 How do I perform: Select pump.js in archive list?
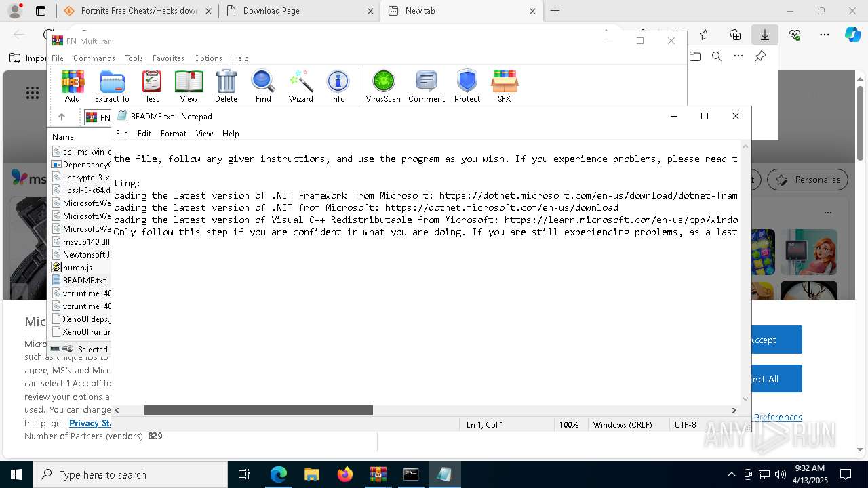78,268
